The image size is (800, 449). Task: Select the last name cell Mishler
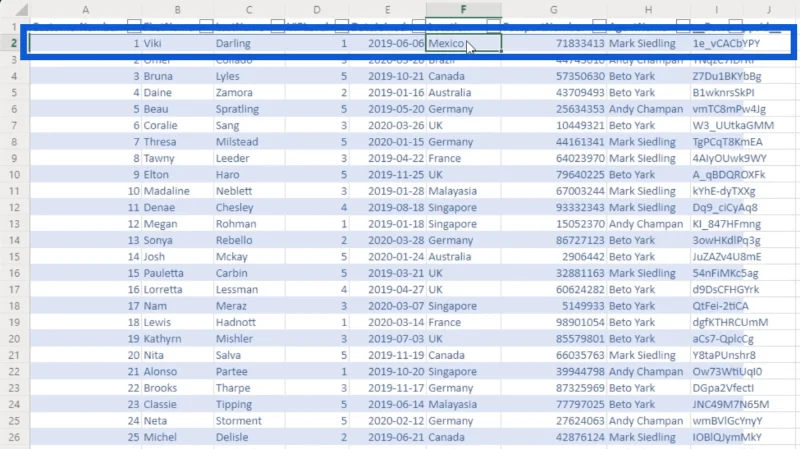click(x=249, y=339)
